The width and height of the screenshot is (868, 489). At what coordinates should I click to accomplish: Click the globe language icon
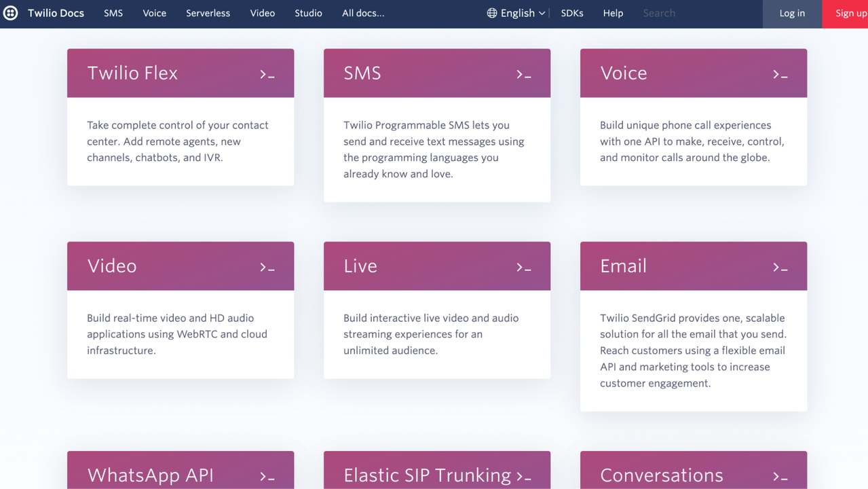click(492, 13)
